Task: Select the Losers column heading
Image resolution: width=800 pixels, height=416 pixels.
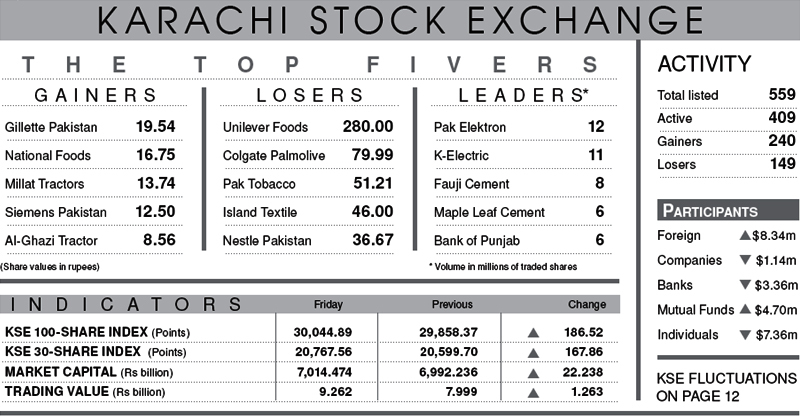Action: click(x=309, y=96)
